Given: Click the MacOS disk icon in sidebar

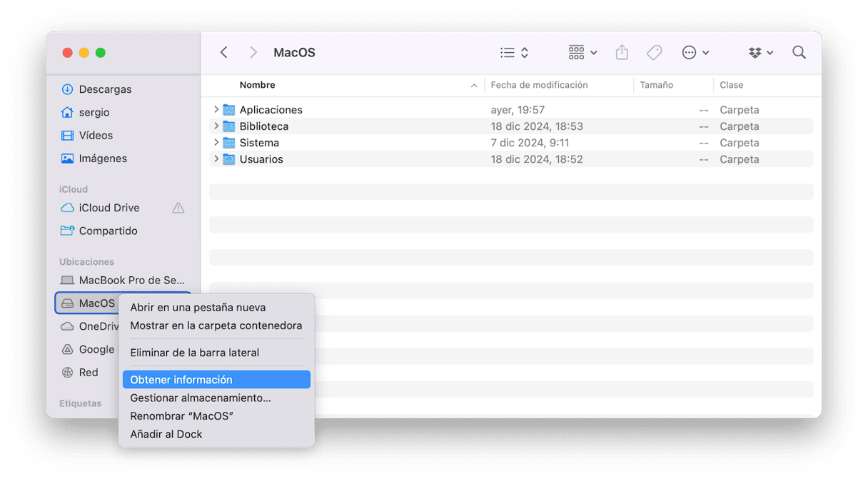Looking at the screenshot, I should click(67, 303).
